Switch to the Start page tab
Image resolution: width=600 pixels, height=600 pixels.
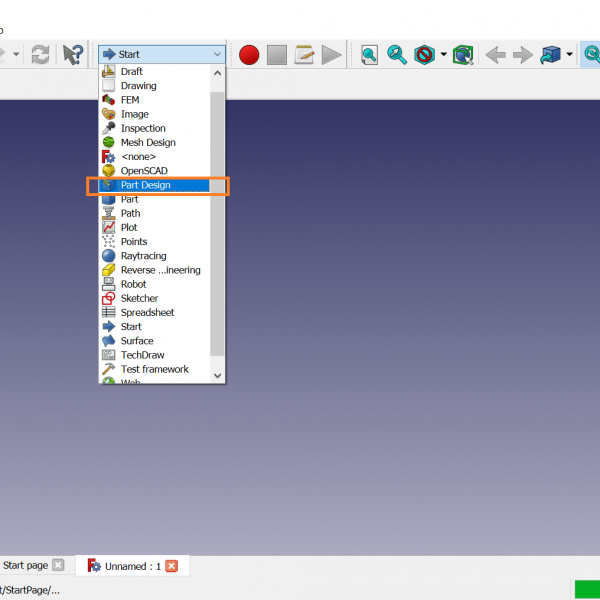pyautogui.click(x=25, y=566)
